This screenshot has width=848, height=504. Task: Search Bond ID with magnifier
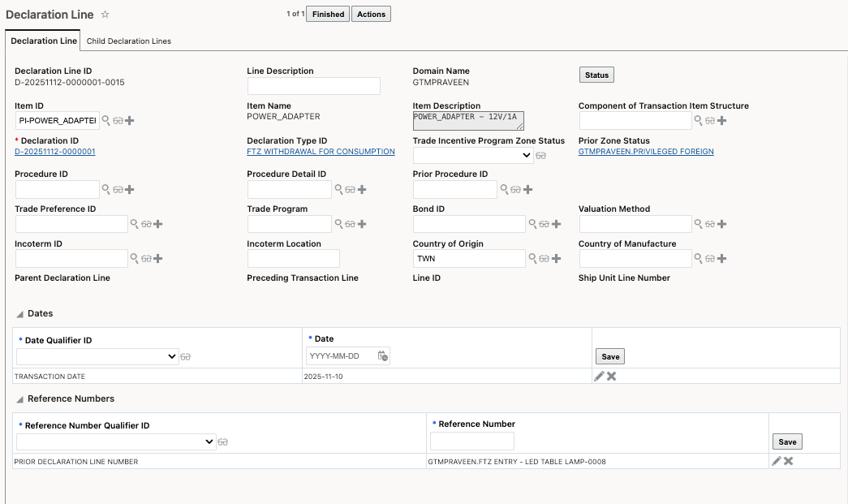point(532,224)
